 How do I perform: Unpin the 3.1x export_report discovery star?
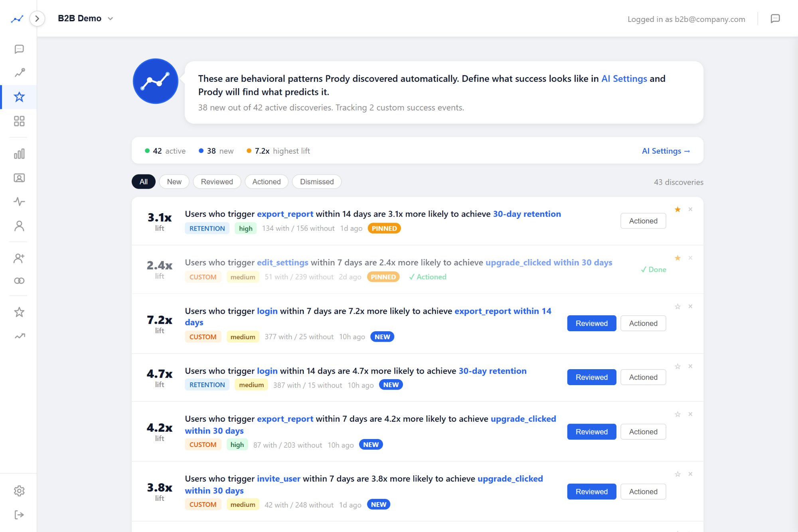tap(677, 209)
